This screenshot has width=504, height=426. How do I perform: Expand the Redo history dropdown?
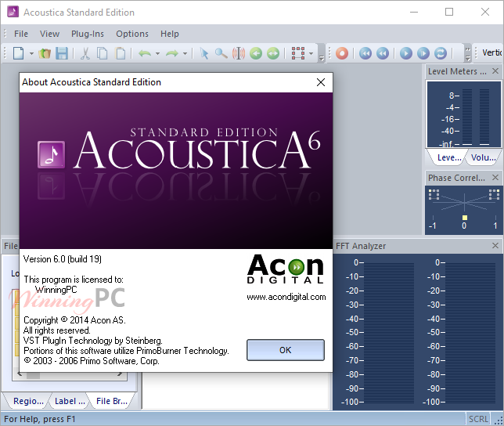[185, 54]
